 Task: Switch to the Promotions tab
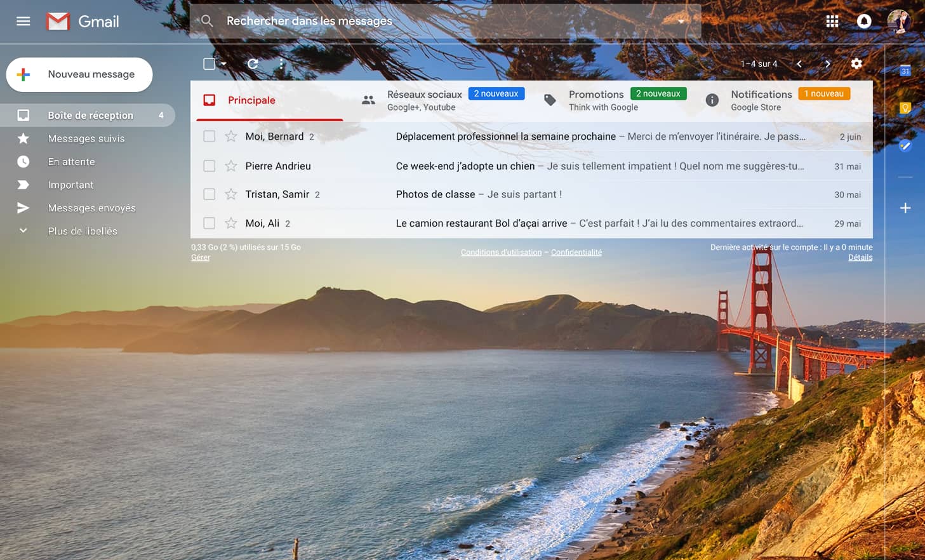tap(615, 100)
